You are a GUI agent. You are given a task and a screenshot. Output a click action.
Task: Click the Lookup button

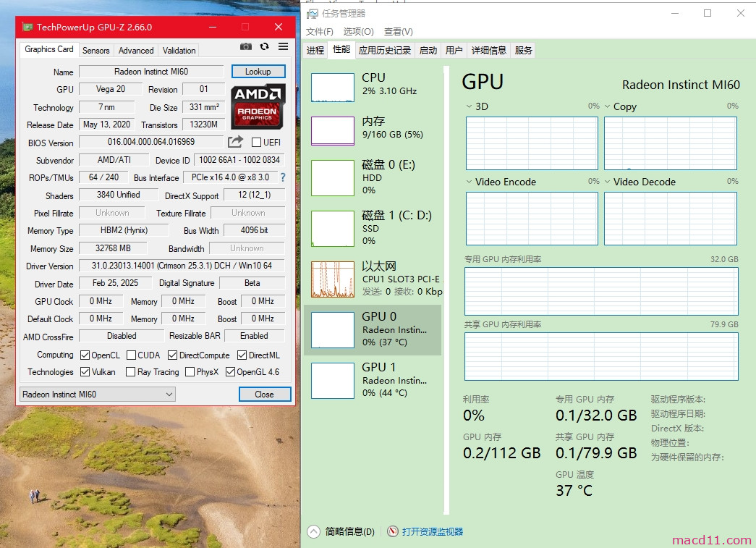point(258,72)
